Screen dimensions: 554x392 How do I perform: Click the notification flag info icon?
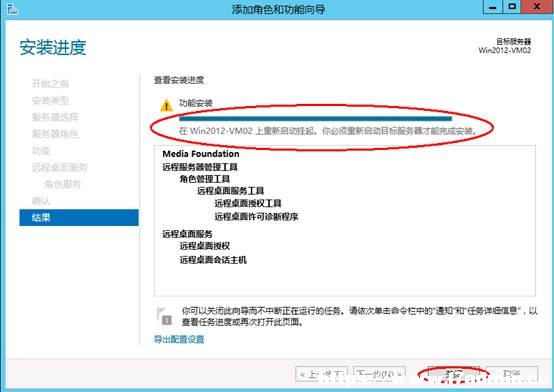coord(164,316)
